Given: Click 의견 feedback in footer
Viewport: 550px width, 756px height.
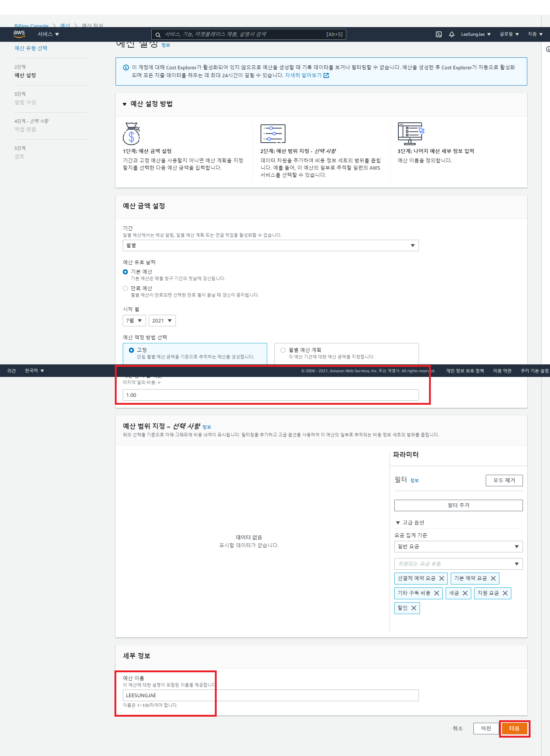Looking at the screenshot, I should (x=12, y=371).
